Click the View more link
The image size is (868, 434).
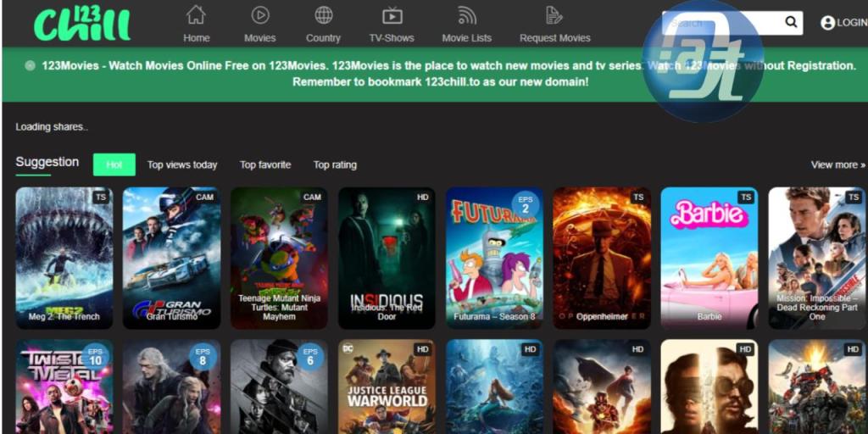click(x=838, y=165)
